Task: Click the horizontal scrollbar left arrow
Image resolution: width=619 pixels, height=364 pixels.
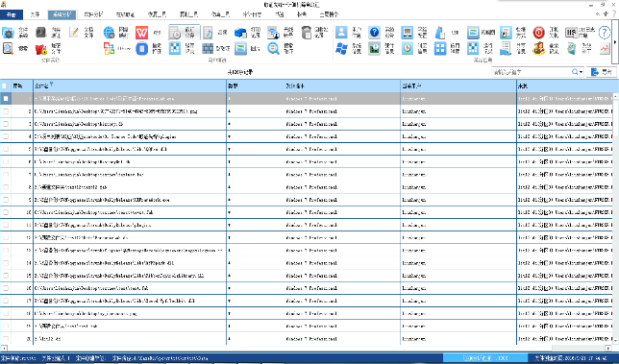Action: (4, 349)
